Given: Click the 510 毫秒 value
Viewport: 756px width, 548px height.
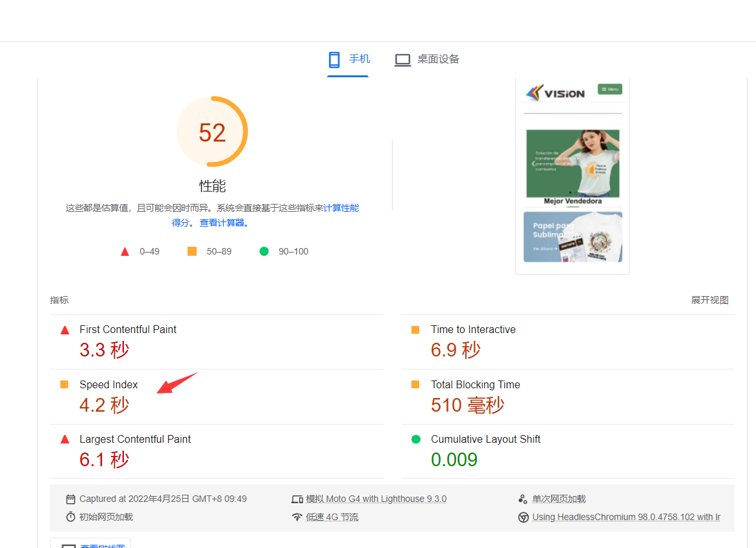Looking at the screenshot, I should pos(468,405).
